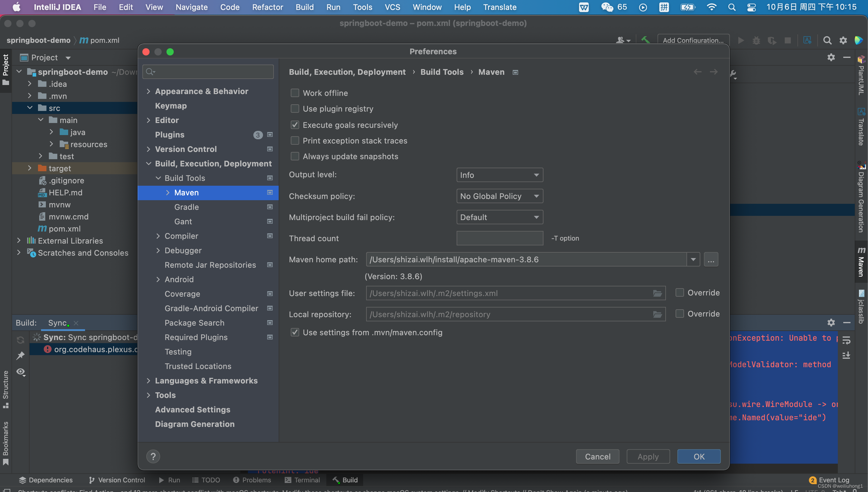
Task: Open IDE settings via gear icon in toolbar
Action: [x=843, y=40]
